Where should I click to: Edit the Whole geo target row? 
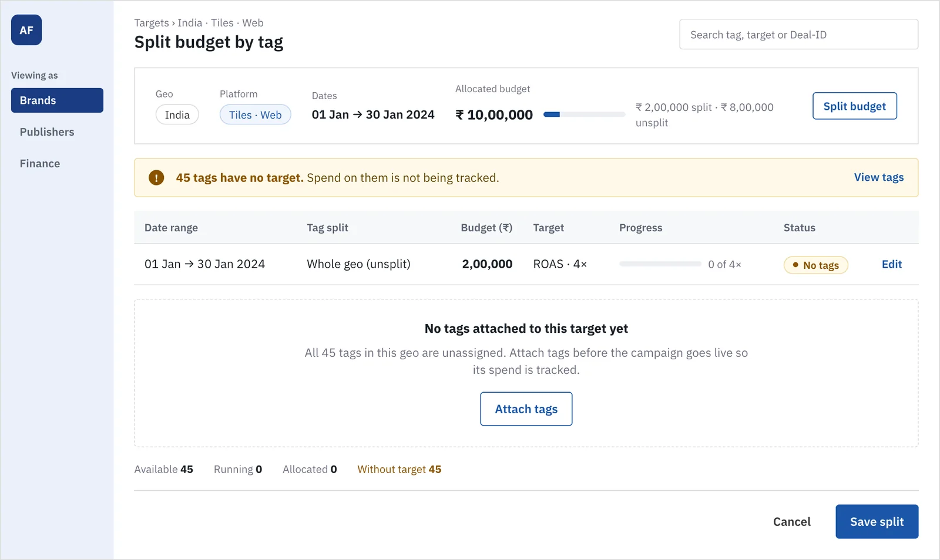click(892, 264)
